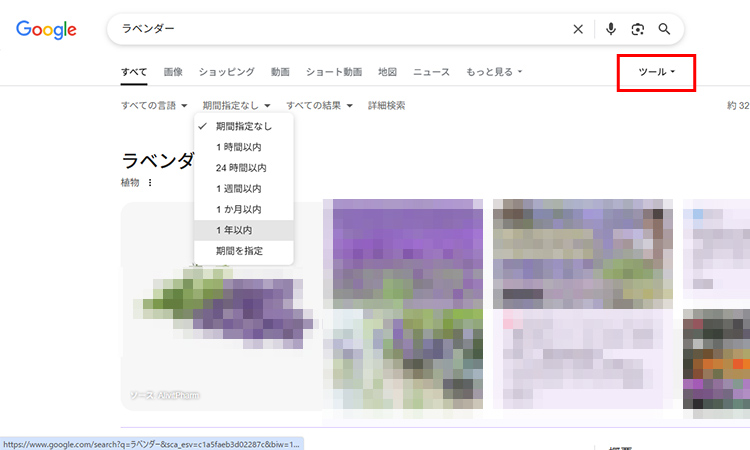Viewport: 750px width, 450px height.
Task: Filter results to 24 時間以内
Action: pyautogui.click(x=241, y=168)
